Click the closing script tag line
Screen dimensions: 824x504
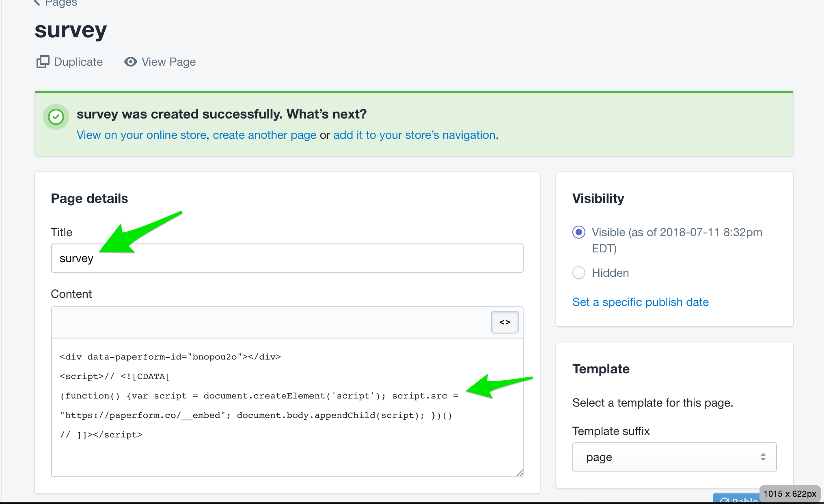coord(101,435)
